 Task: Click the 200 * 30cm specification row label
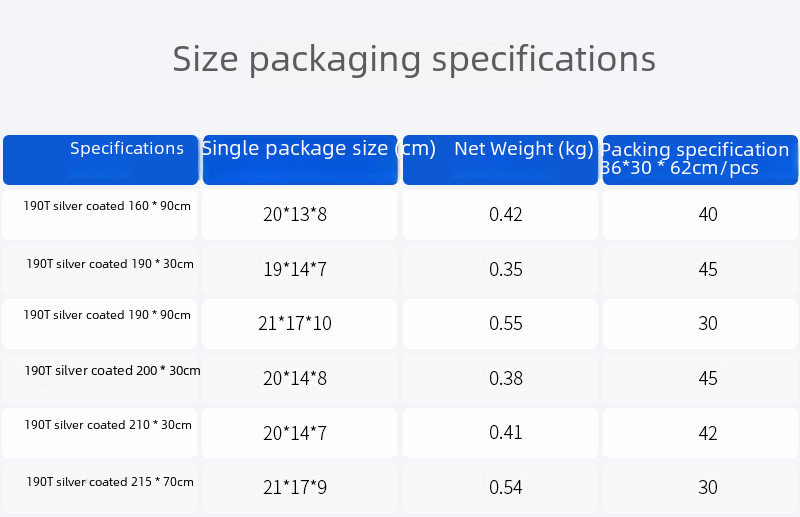click(112, 370)
